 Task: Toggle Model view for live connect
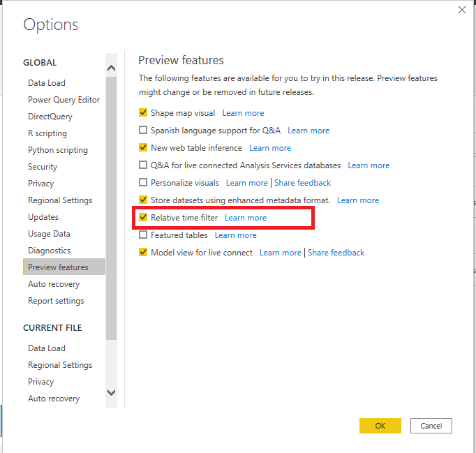point(143,252)
